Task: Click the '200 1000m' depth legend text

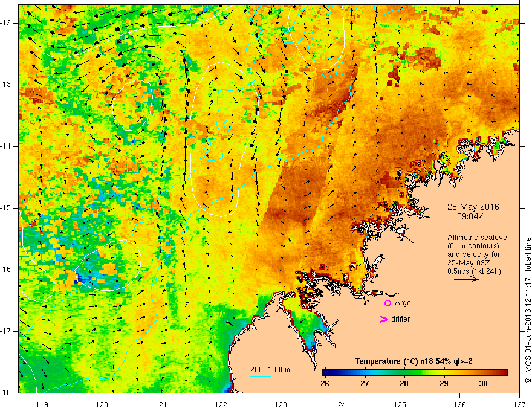Action: [x=270, y=370]
